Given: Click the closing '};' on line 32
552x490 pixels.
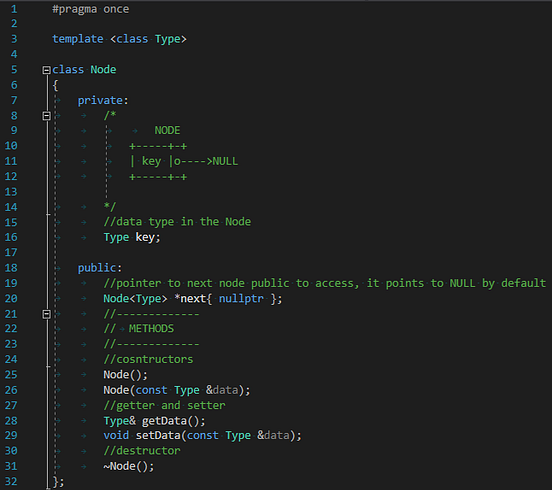Looking at the screenshot, I should pos(58,482).
